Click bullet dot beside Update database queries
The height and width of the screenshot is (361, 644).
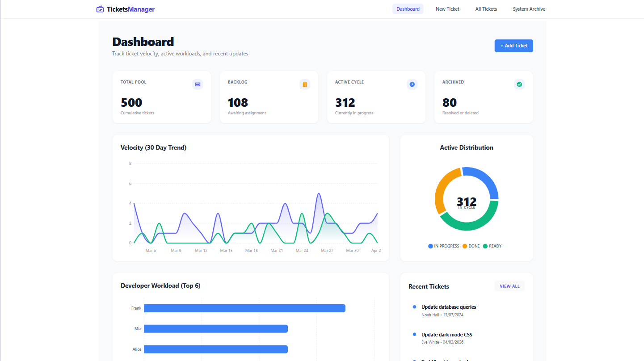click(x=415, y=307)
